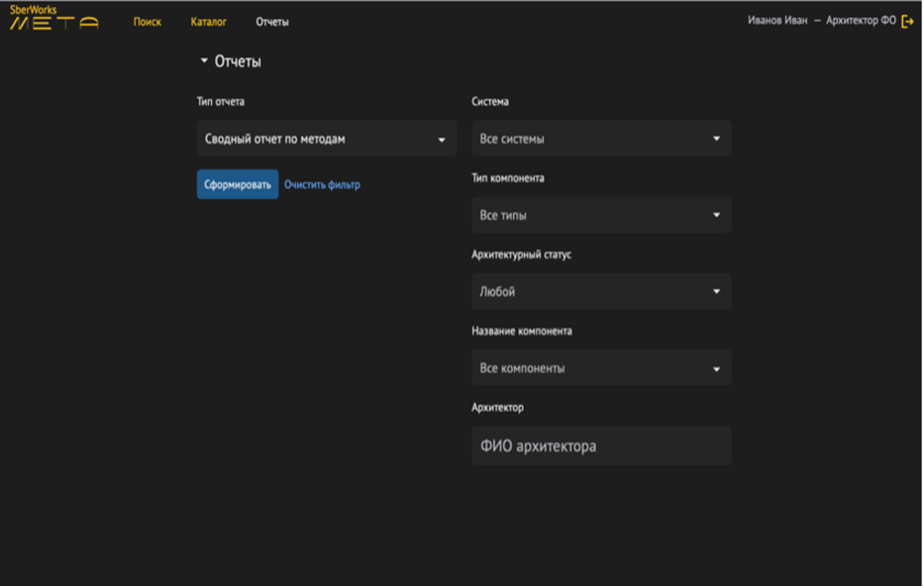This screenshot has height=587, width=924.
Task: Open the Поиск menu item
Action: click(148, 22)
